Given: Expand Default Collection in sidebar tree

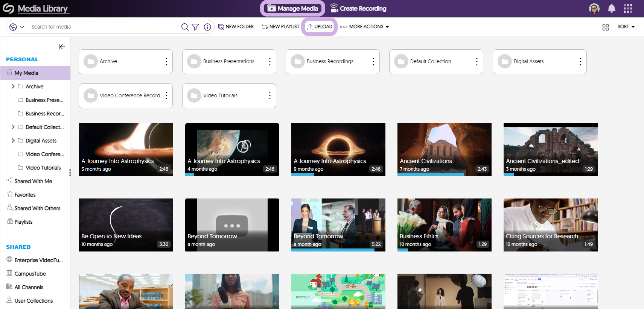Looking at the screenshot, I should point(13,127).
